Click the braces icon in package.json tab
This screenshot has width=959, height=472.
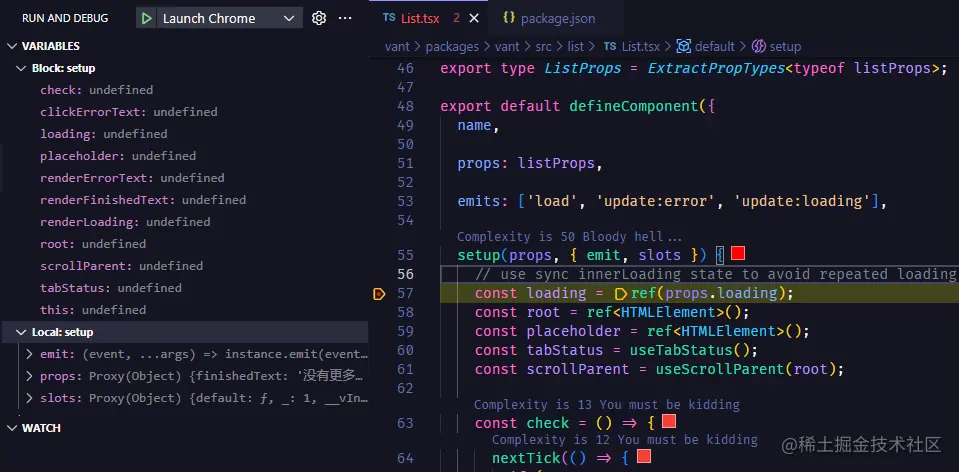(x=509, y=18)
